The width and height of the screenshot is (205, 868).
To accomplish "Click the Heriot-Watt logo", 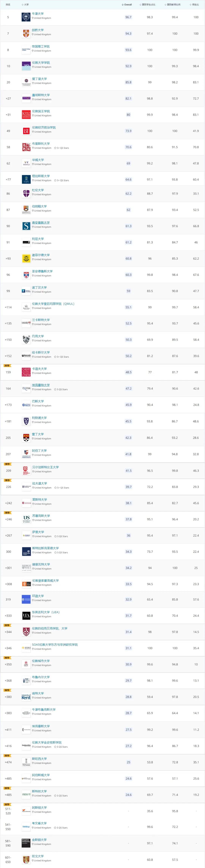I will (x=26, y=567).
